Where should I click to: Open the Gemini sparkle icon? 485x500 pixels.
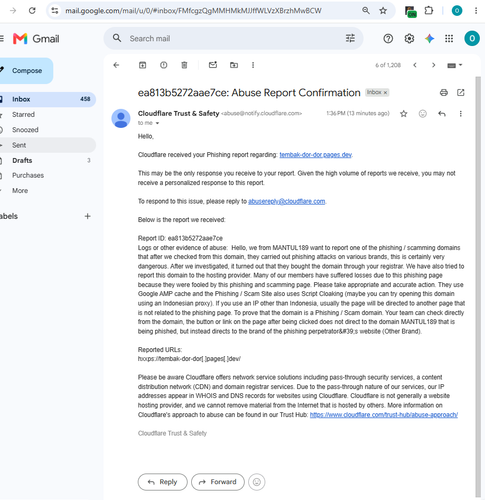click(x=429, y=39)
